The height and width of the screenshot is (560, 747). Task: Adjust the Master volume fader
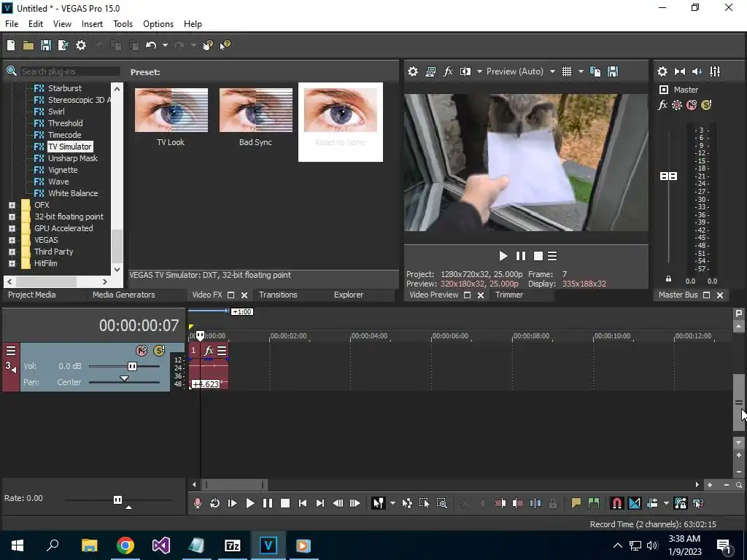(668, 176)
